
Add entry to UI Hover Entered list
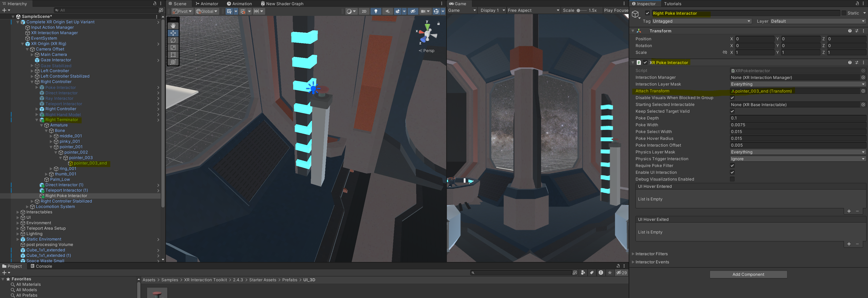(849, 211)
